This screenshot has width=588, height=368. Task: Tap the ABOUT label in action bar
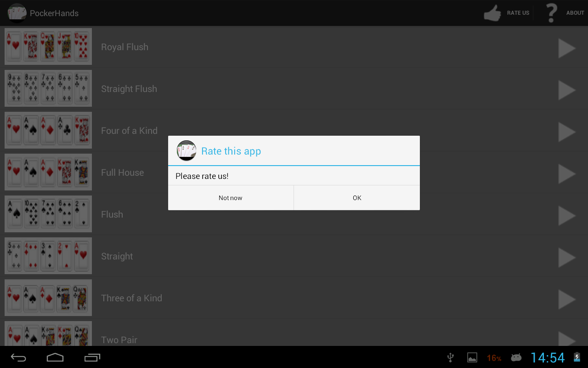[575, 13]
